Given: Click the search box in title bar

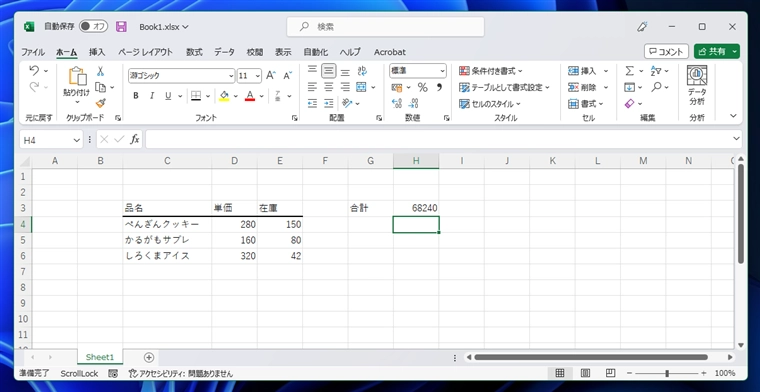Looking at the screenshot, I should point(386,27).
